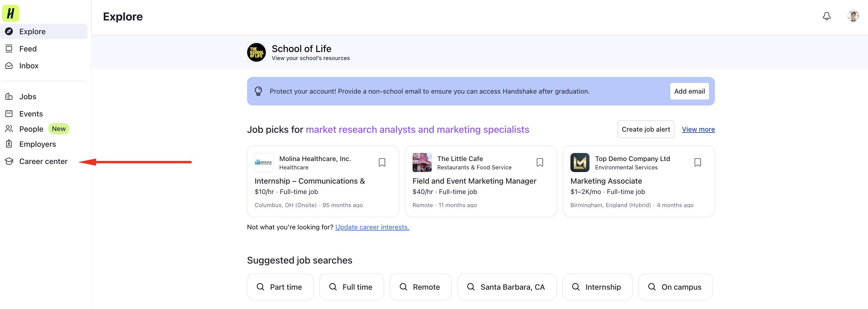
Task: Click the $1–2K/mo · Full-time job text
Action: pyautogui.click(x=607, y=192)
